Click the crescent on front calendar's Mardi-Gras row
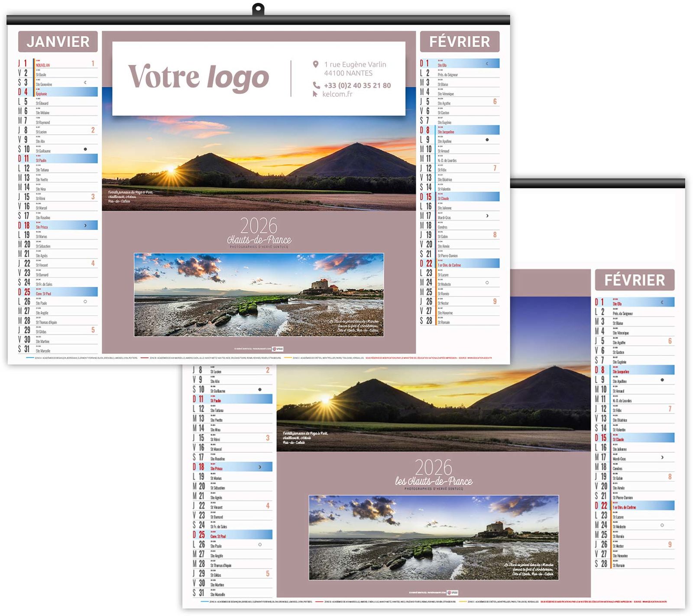 487,216
